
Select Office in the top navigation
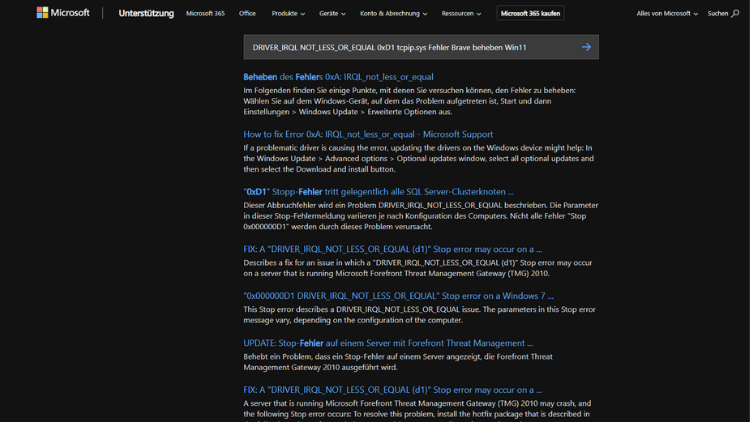click(x=247, y=14)
